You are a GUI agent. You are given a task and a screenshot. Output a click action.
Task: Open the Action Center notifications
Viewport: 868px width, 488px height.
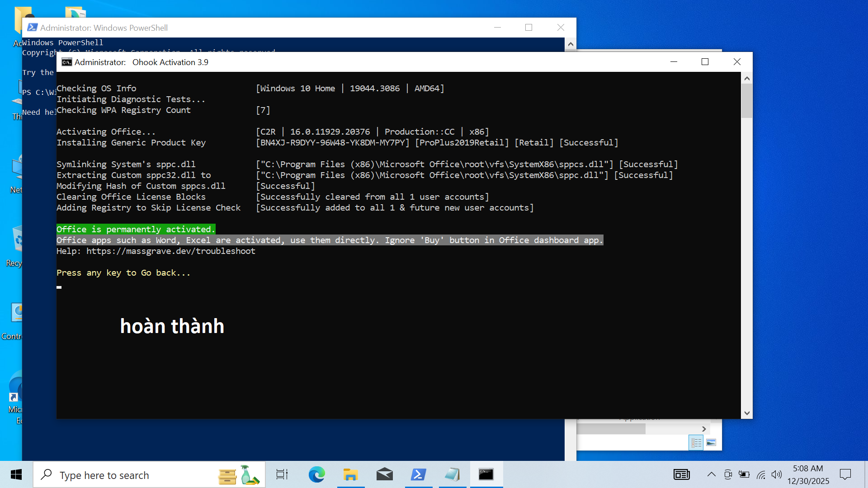click(x=845, y=474)
